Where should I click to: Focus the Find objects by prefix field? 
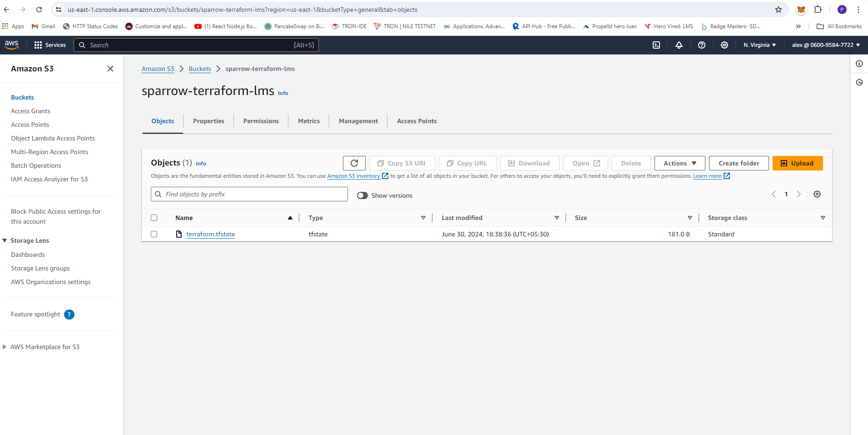249,194
